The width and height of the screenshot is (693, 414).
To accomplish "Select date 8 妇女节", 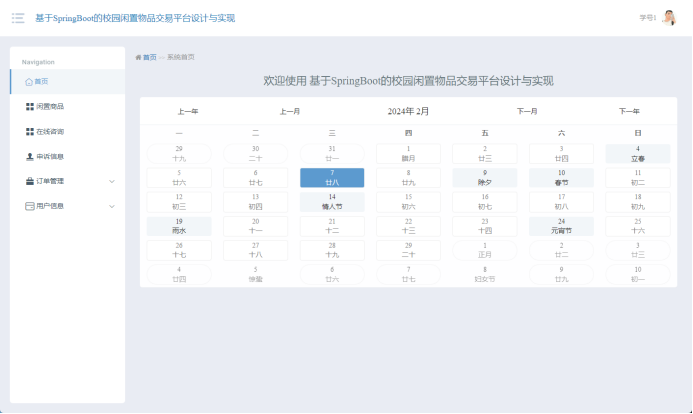I will tap(485, 274).
